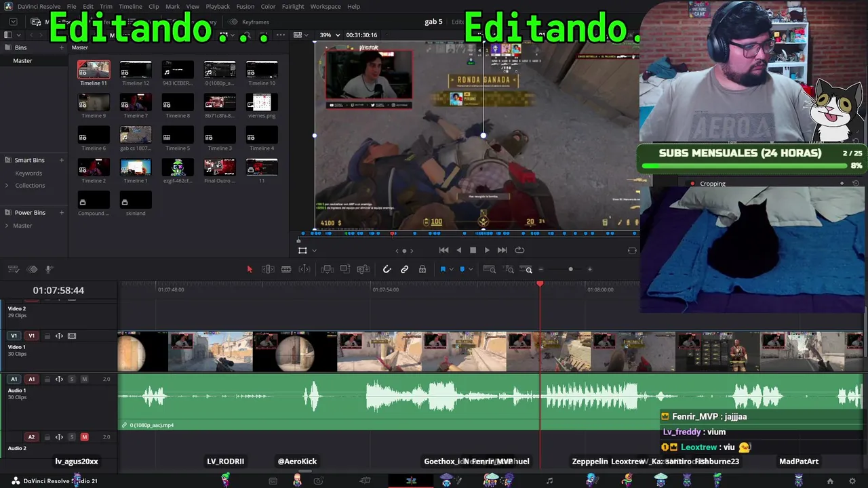The width and height of the screenshot is (868, 488).
Task: Toggle timeline Snapping magnet
Action: tap(387, 269)
